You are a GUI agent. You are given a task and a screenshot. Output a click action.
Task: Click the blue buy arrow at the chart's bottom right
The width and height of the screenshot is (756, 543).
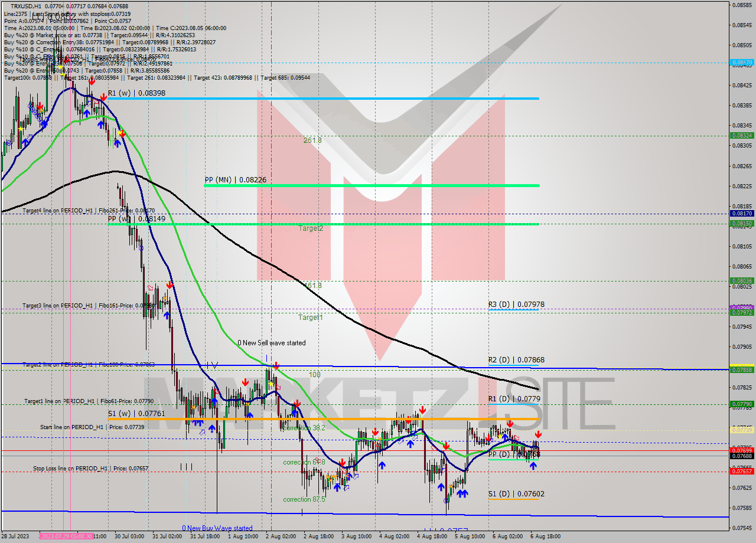coord(533,466)
